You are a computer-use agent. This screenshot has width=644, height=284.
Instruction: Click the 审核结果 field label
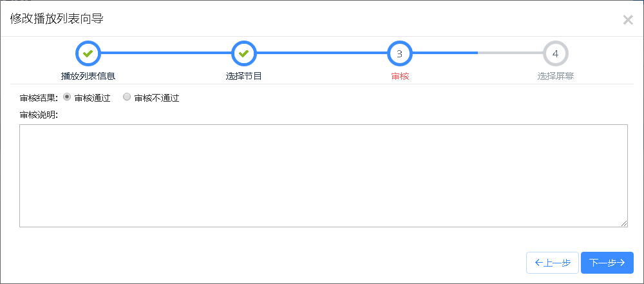coord(39,98)
